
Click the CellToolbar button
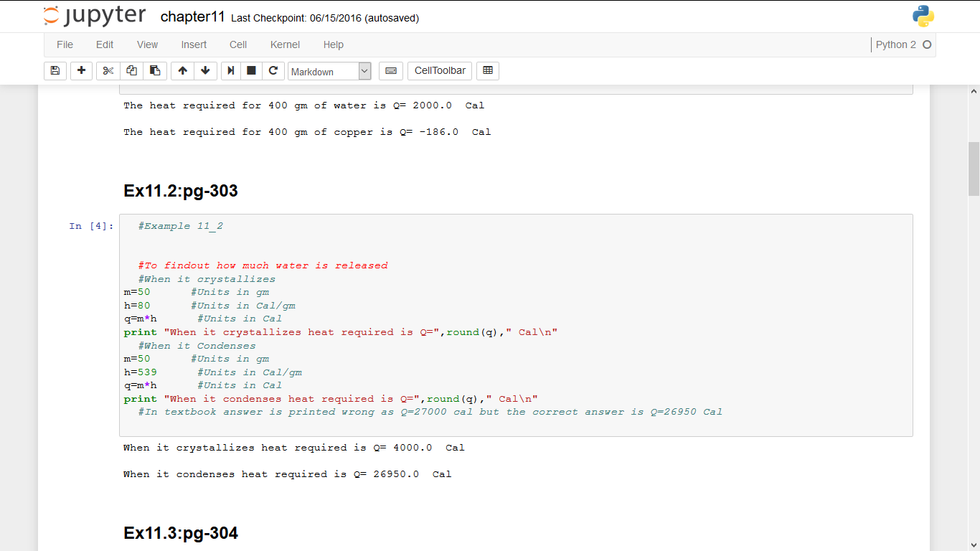pyautogui.click(x=440, y=70)
